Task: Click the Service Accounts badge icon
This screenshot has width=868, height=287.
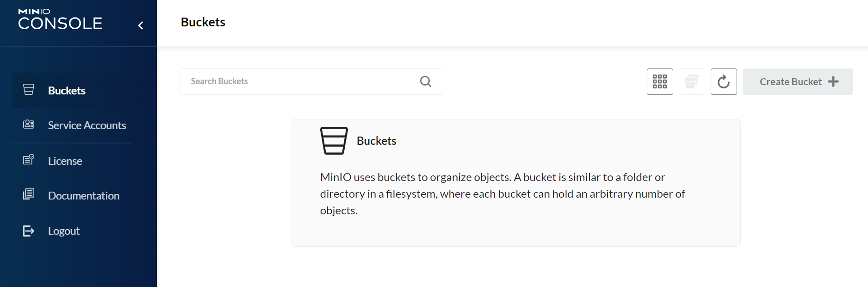Action: coord(29,125)
